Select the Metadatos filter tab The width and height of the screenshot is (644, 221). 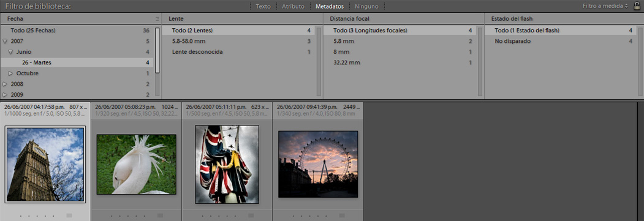[x=329, y=6]
